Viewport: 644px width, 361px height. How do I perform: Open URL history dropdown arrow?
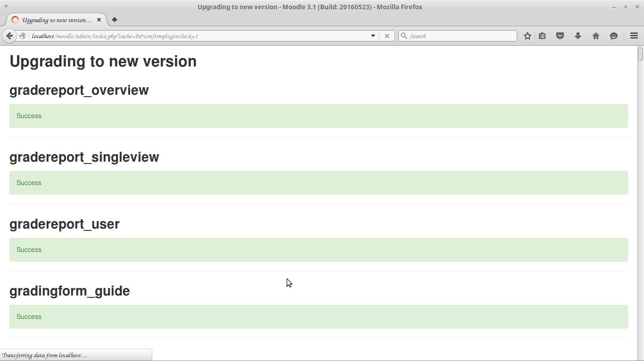(x=373, y=36)
